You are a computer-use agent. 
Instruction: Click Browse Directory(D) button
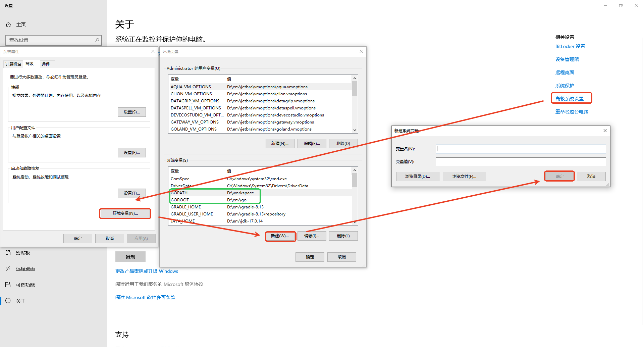[418, 177]
